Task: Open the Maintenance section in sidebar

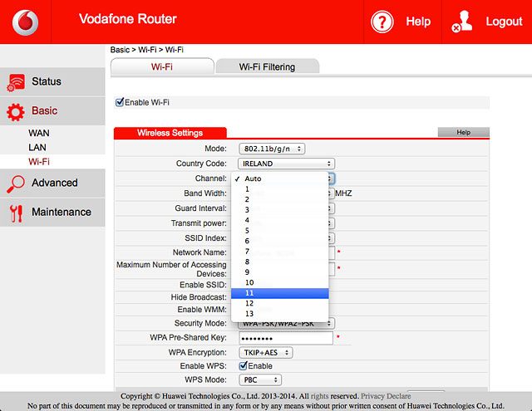Action: pyautogui.click(x=52, y=212)
